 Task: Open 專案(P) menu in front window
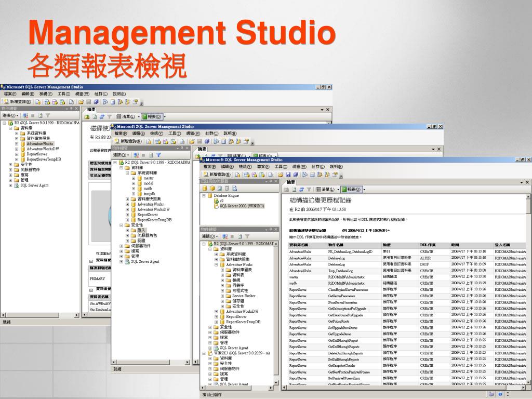tap(263, 167)
